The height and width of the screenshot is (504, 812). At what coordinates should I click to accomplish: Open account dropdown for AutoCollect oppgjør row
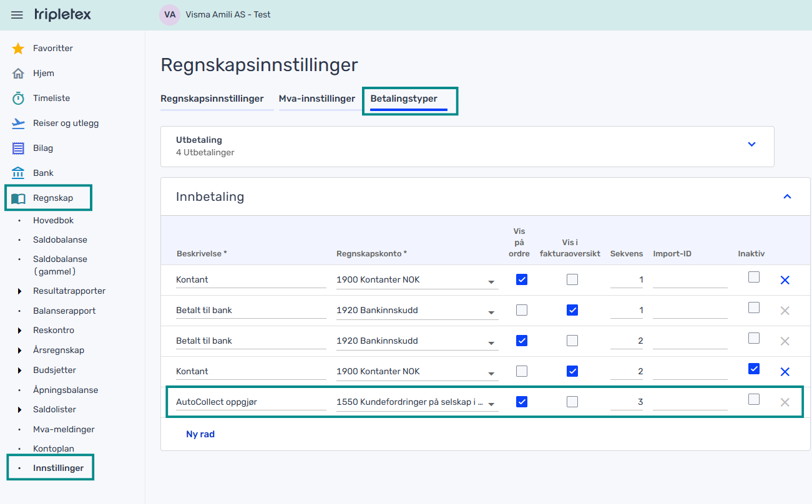coord(492,404)
